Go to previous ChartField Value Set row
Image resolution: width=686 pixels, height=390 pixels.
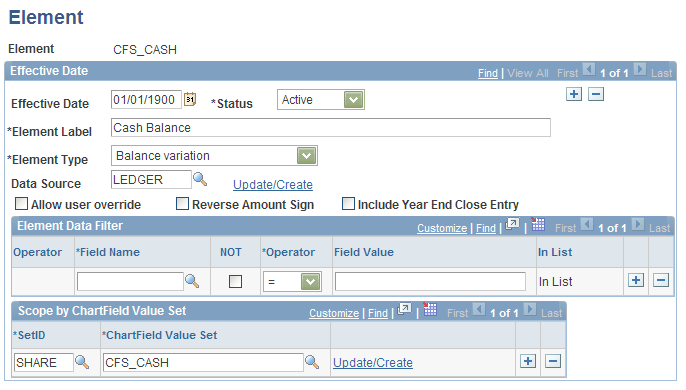[479, 309]
